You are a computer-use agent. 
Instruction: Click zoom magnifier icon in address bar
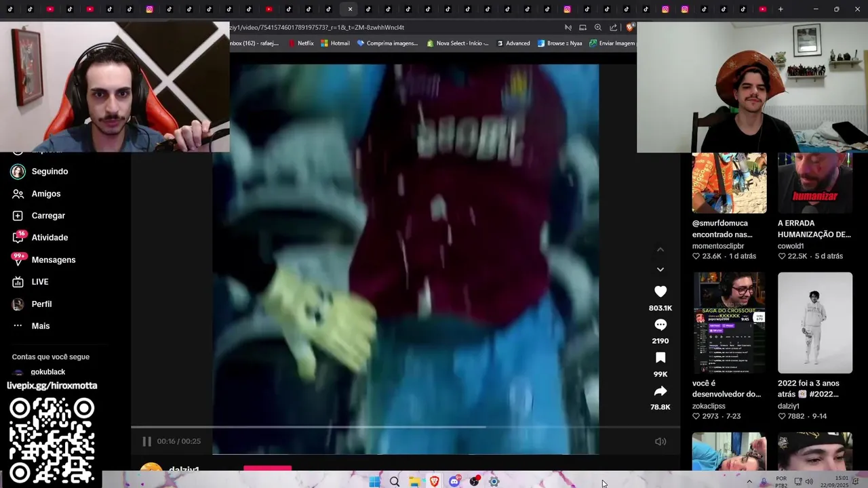597,28
